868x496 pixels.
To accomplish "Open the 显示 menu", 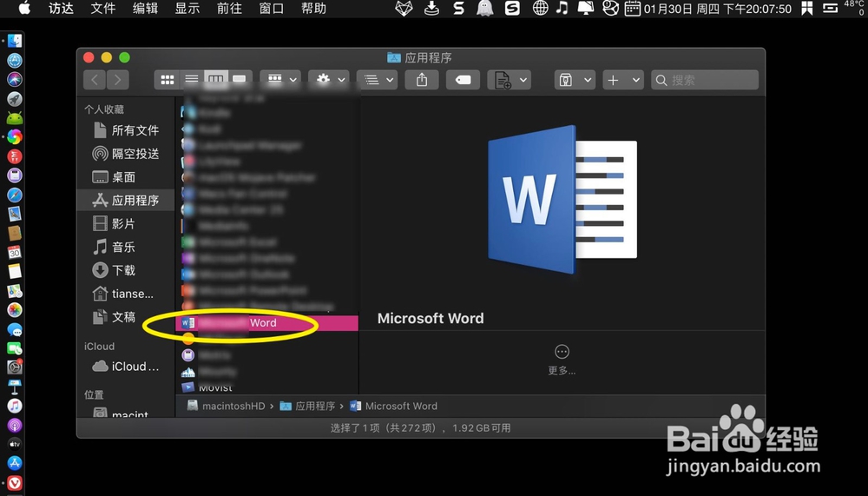I will pyautogui.click(x=187, y=9).
